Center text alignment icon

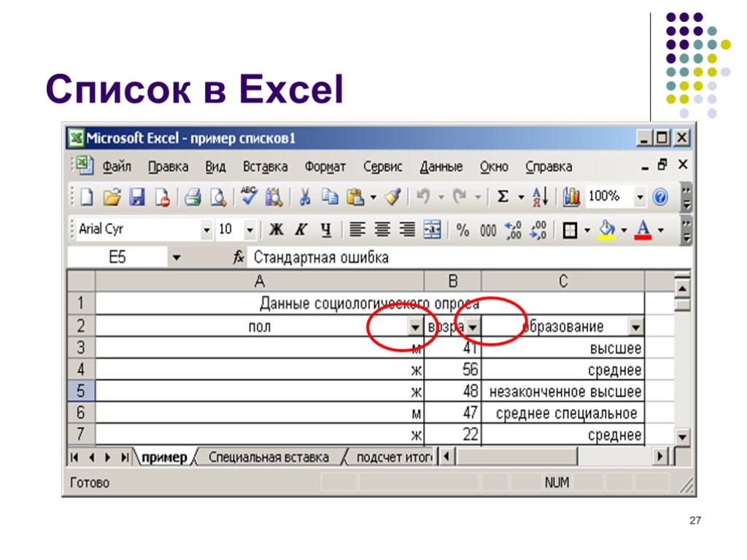382,230
